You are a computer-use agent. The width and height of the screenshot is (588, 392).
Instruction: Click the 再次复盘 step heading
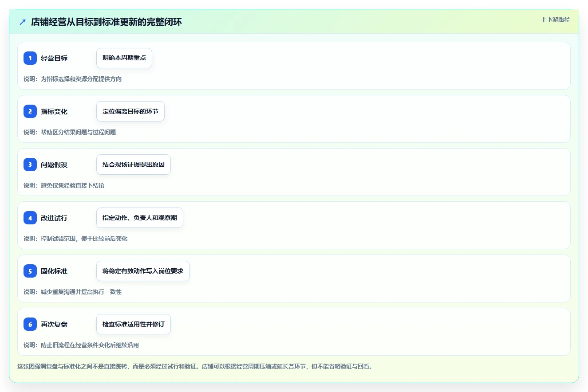tap(54, 324)
